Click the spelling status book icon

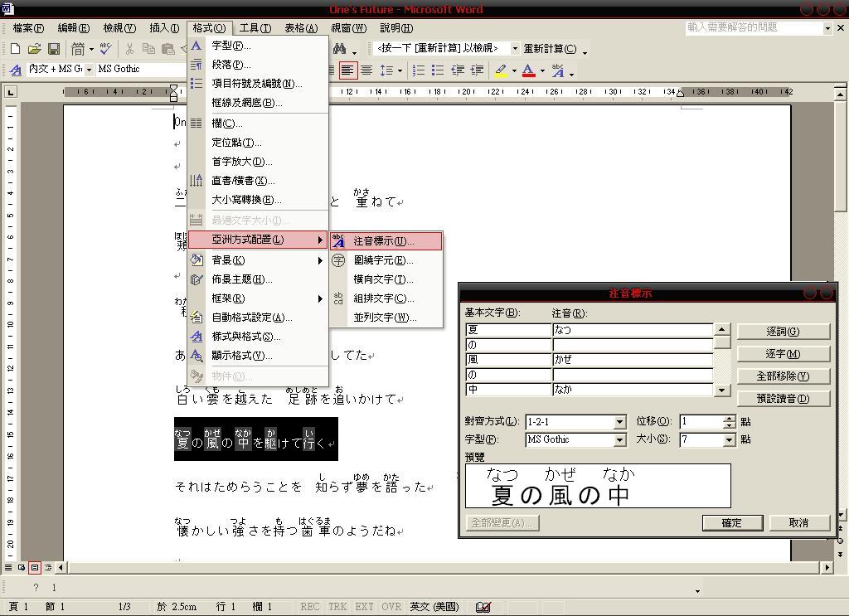[483, 607]
